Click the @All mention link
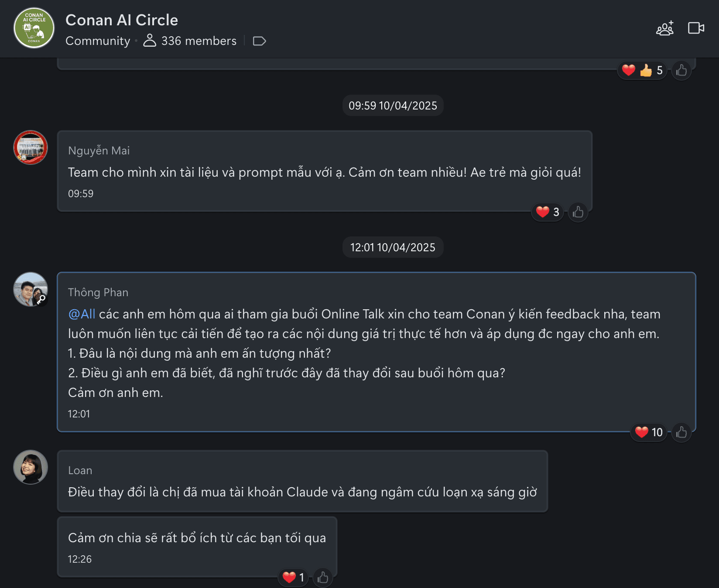This screenshot has width=719, height=588. (x=82, y=314)
